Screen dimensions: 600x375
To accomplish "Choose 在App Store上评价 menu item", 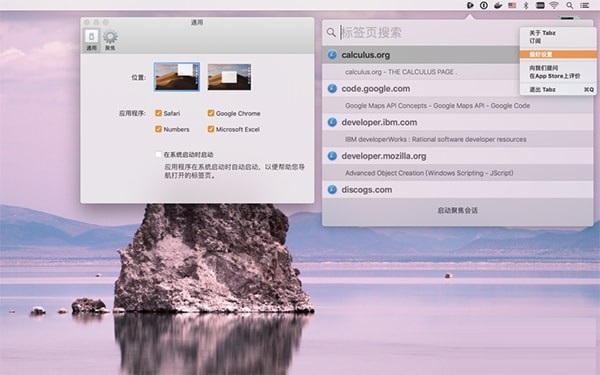I will (554, 76).
